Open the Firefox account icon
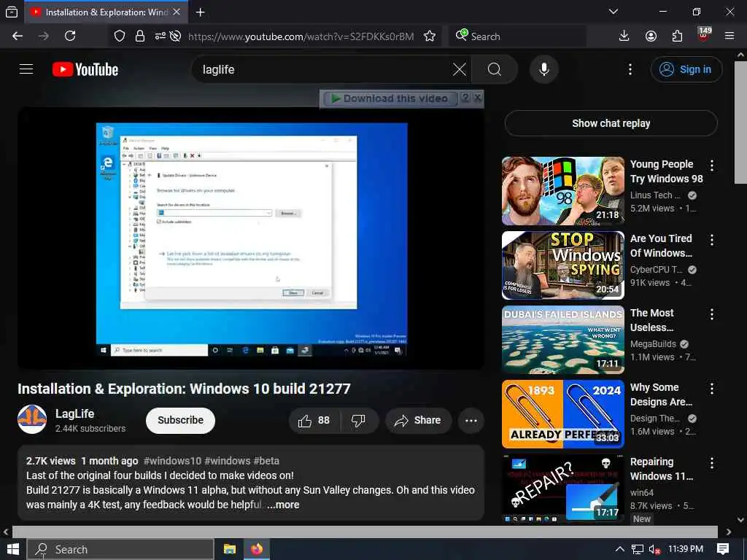This screenshot has height=560, width=747. click(651, 36)
